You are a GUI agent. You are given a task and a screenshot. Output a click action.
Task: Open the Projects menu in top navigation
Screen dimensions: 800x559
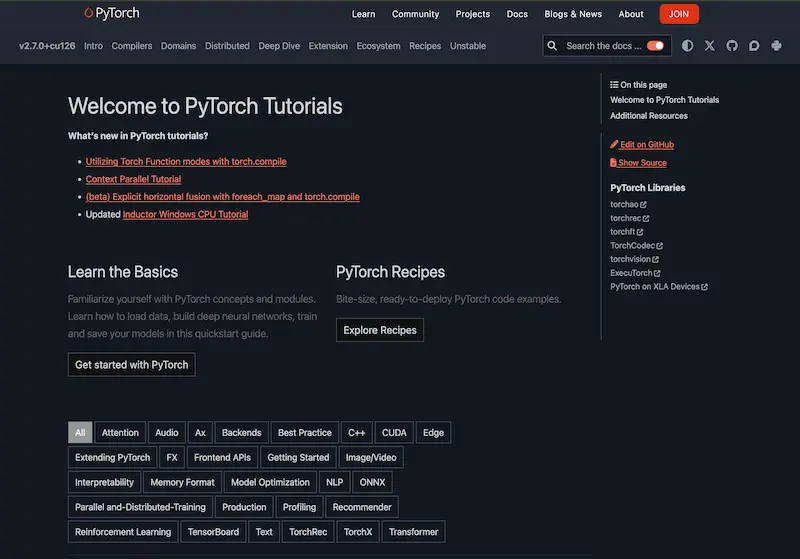pyautogui.click(x=473, y=14)
